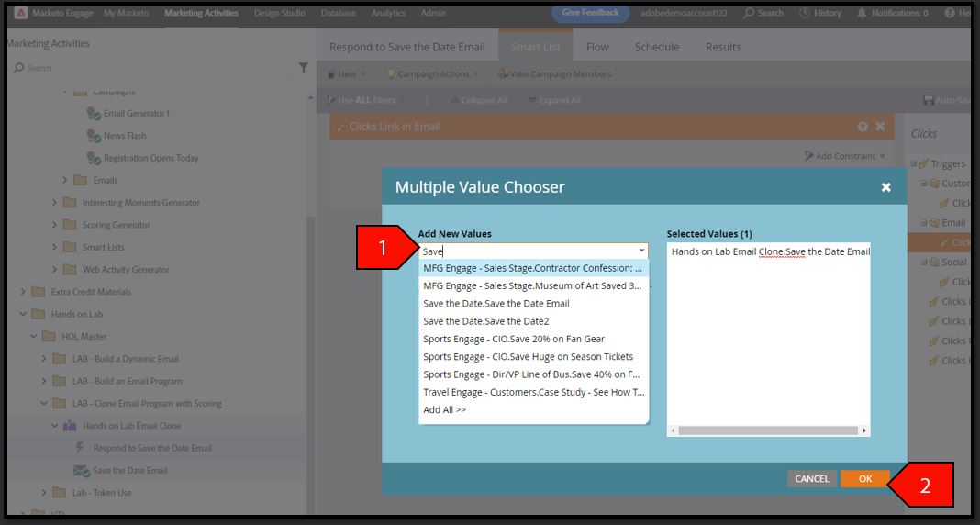Screen dimensions: 980x525
Task: Close the Multiple Value Chooser dialog
Action: [x=886, y=187]
